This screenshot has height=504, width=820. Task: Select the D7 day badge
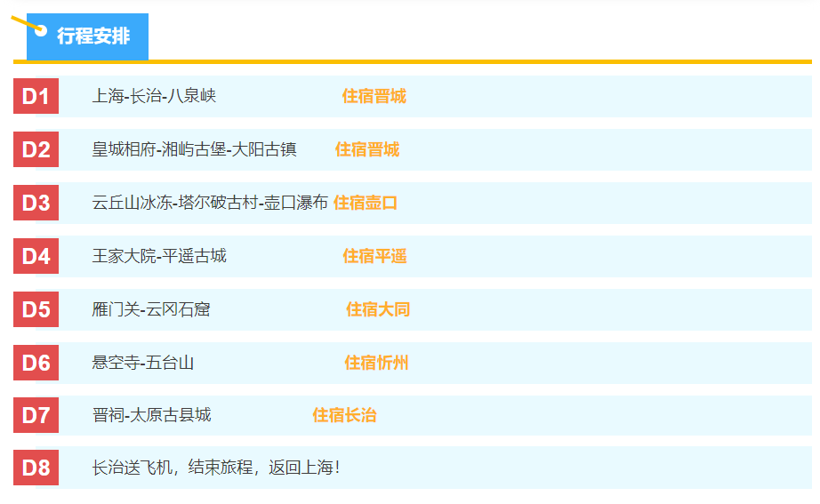pyautogui.click(x=36, y=415)
